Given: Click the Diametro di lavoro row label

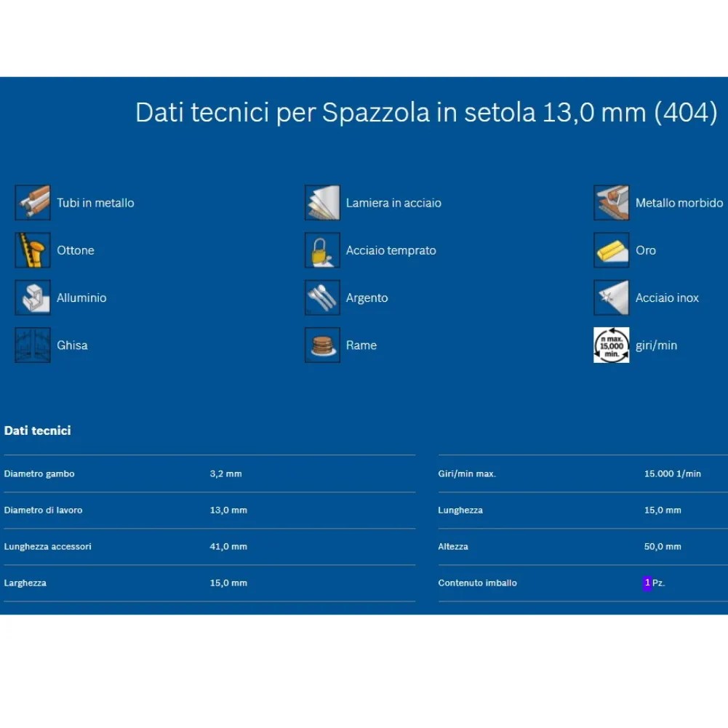Looking at the screenshot, I should coord(43,510).
